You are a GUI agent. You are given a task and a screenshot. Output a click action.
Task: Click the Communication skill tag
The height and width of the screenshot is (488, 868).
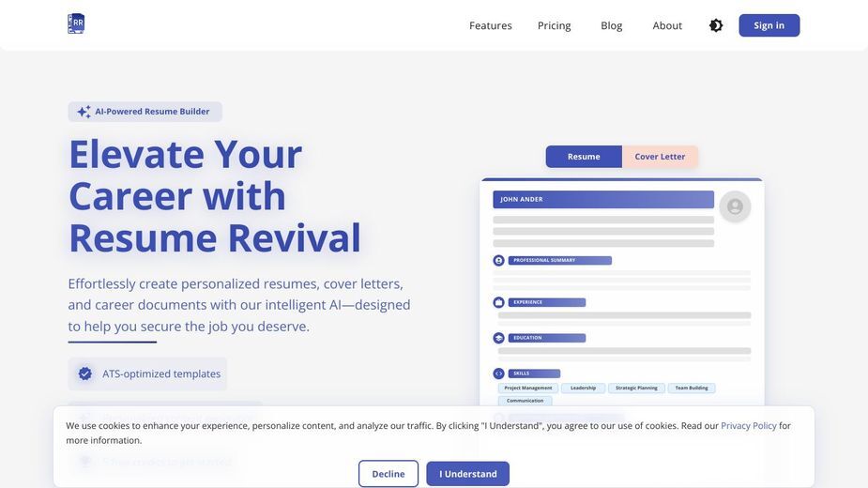tap(525, 401)
